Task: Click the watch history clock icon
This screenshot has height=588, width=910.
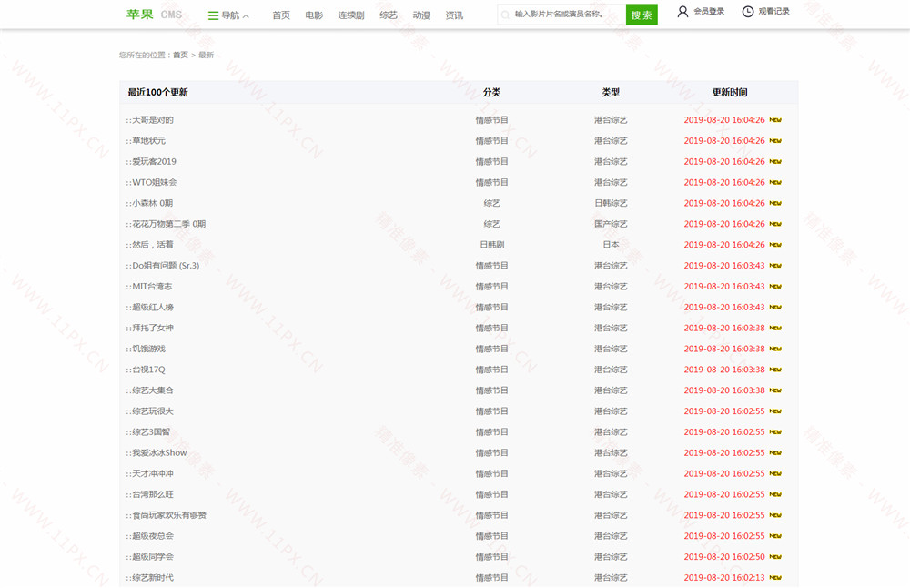Action: pos(748,12)
